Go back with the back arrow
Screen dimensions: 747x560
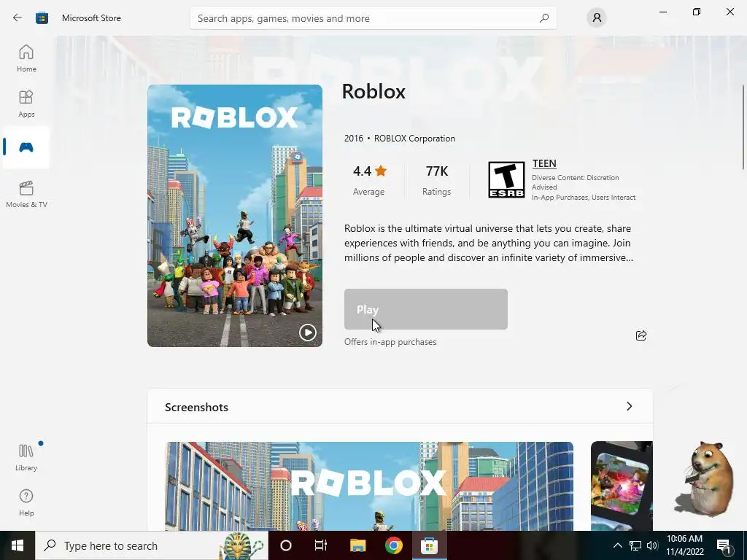point(18,18)
